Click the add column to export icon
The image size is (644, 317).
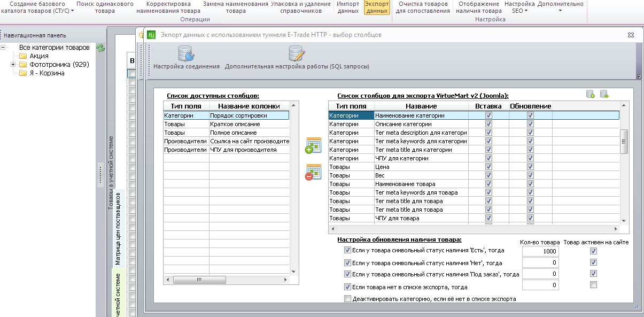point(313,145)
